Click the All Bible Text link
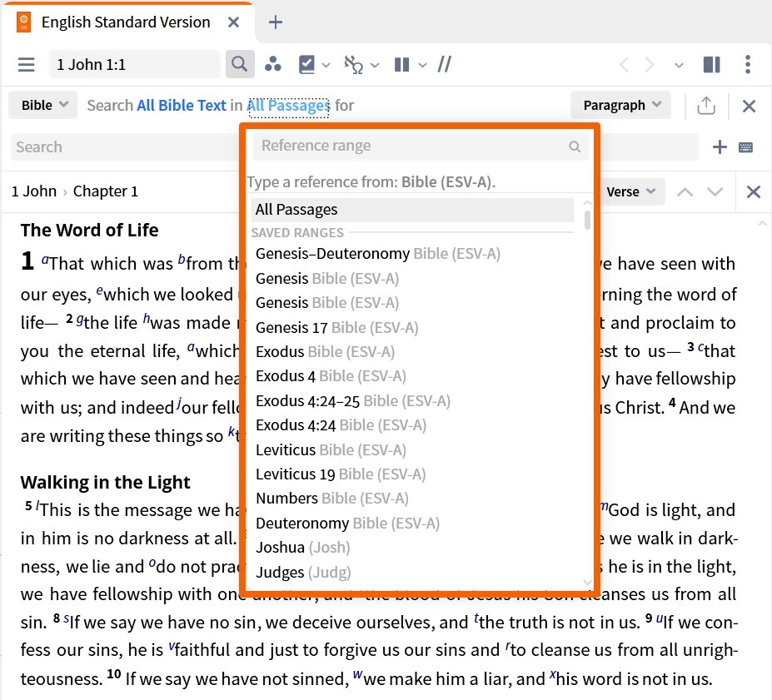This screenshot has width=772, height=700. (x=182, y=105)
